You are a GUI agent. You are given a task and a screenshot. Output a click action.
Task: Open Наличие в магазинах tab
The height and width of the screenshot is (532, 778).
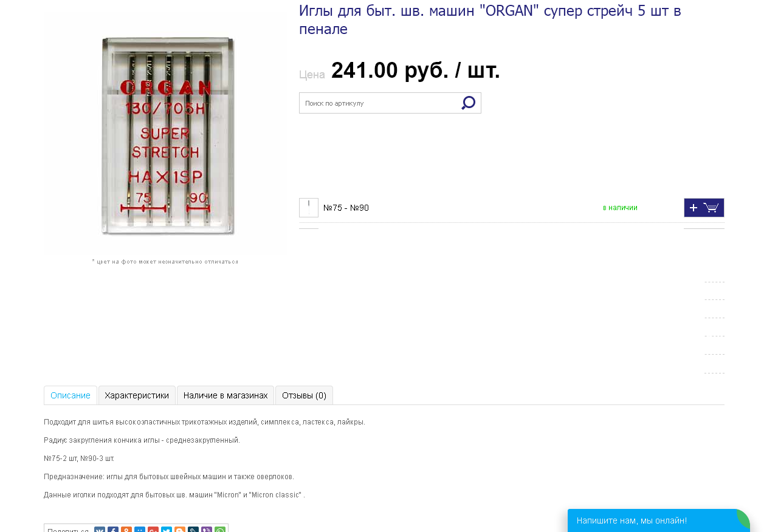click(x=225, y=395)
